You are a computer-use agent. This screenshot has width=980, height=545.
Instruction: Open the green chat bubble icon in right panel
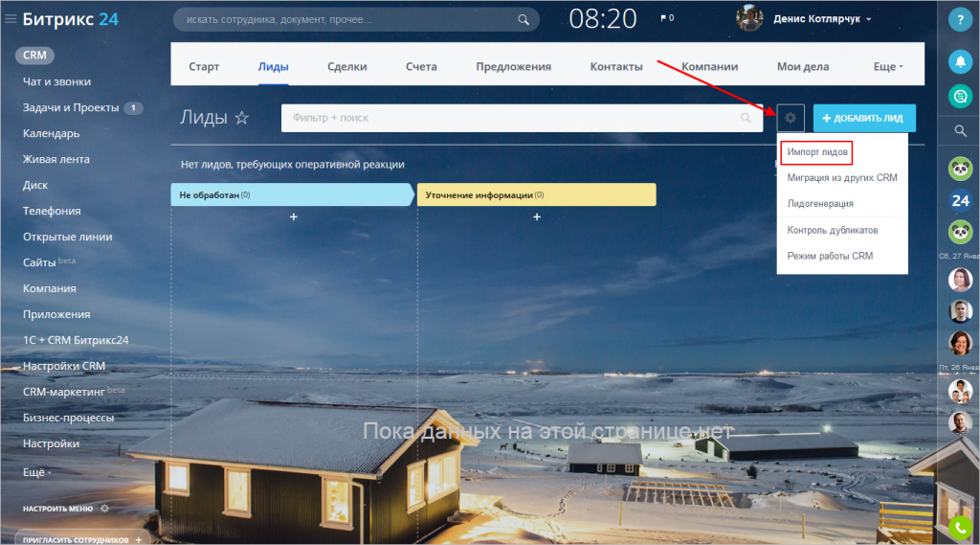960,97
